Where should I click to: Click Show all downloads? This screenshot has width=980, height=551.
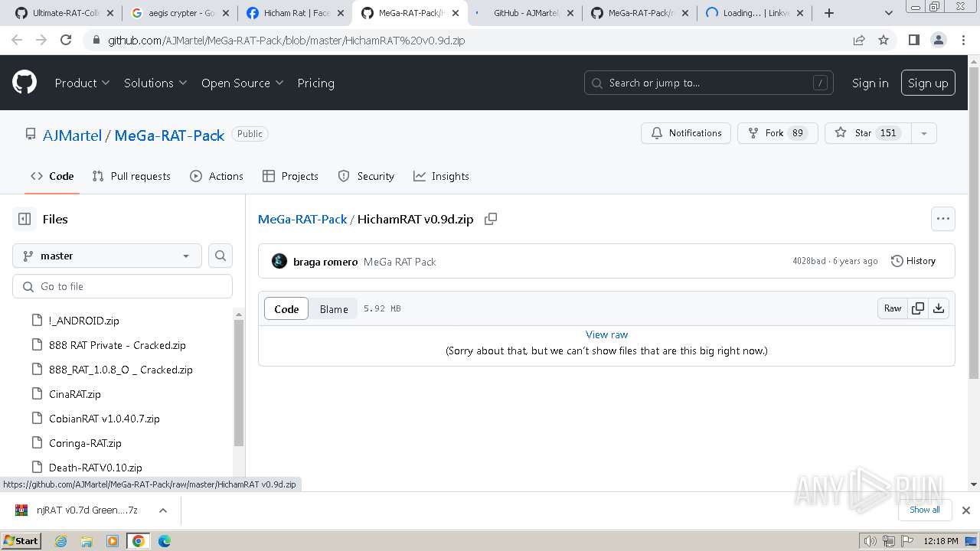click(925, 510)
